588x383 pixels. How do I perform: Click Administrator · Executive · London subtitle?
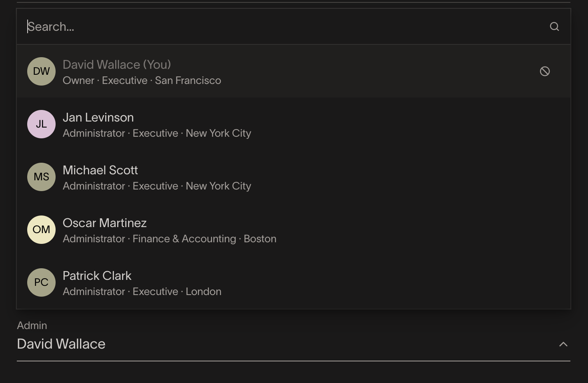tap(142, 291)
